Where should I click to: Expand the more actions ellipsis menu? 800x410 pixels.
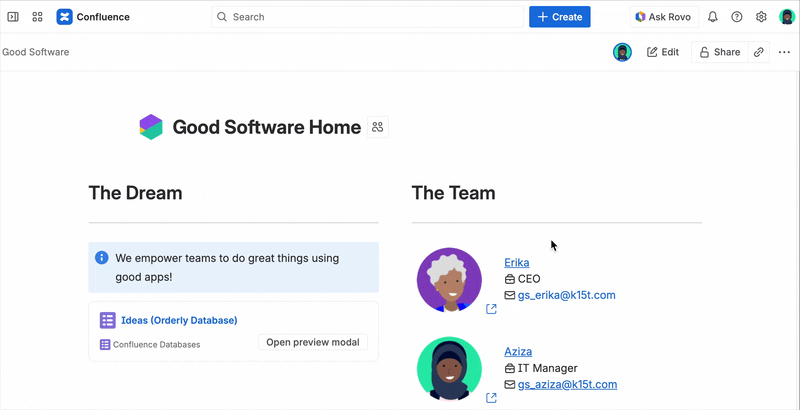click(784, 52)
